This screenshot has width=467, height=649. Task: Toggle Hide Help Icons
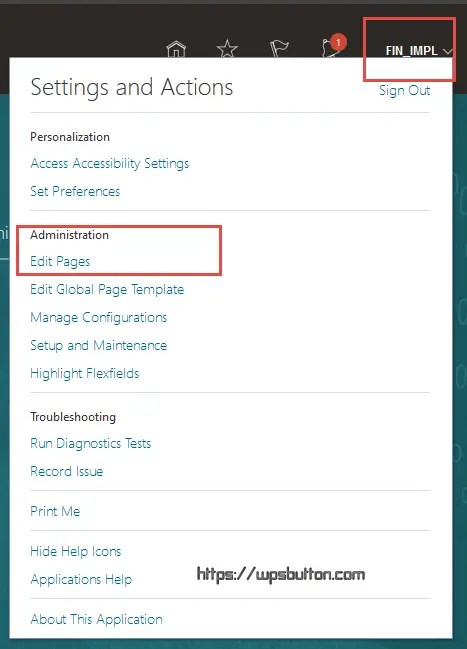(x=76, y=551)
